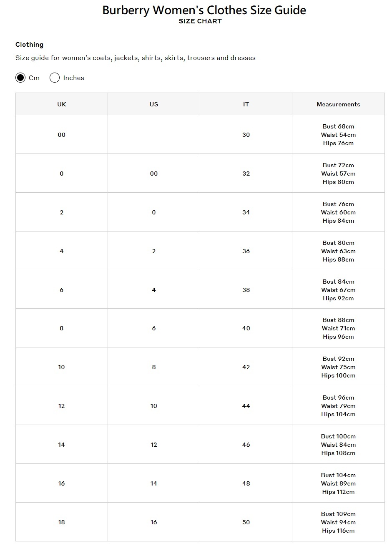Click UK size 18 cell
Viewport: 392px width, 546px height.
[x=62, y=522]
